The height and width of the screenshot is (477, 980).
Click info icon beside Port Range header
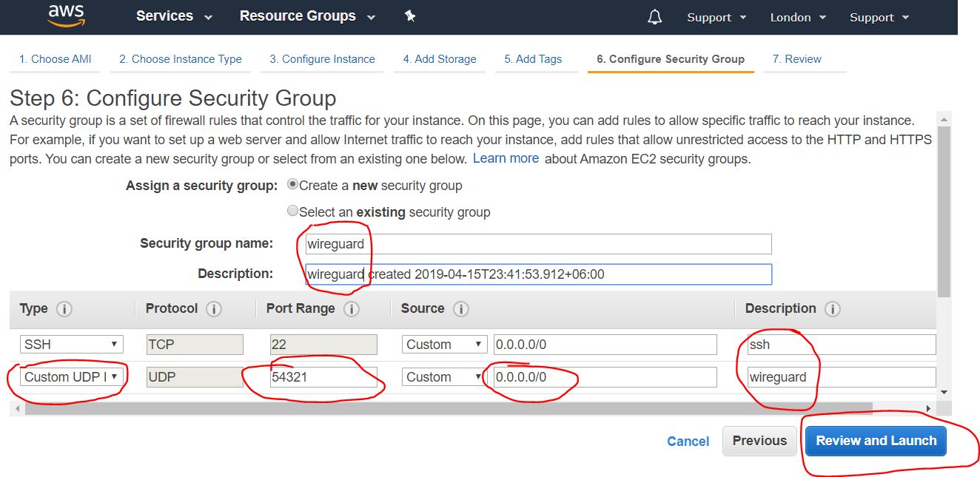pos(352,309)
